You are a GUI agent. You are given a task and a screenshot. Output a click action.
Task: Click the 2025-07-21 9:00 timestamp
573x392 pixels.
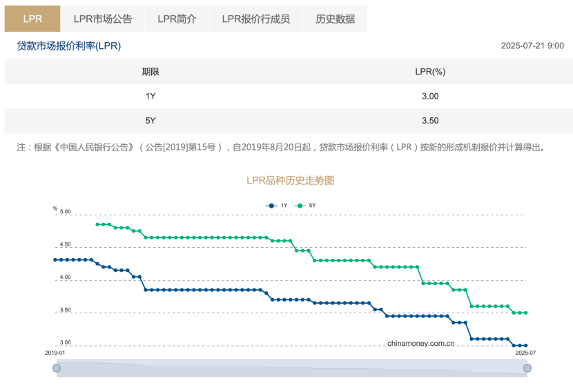pyautogui.click(x=532, y=46)
